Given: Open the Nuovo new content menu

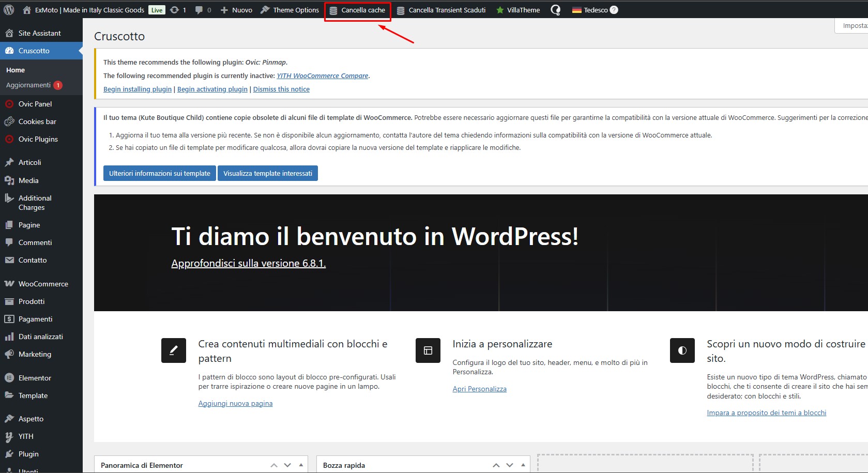Looking at the screenshot, I should click(x=236, y=10).
